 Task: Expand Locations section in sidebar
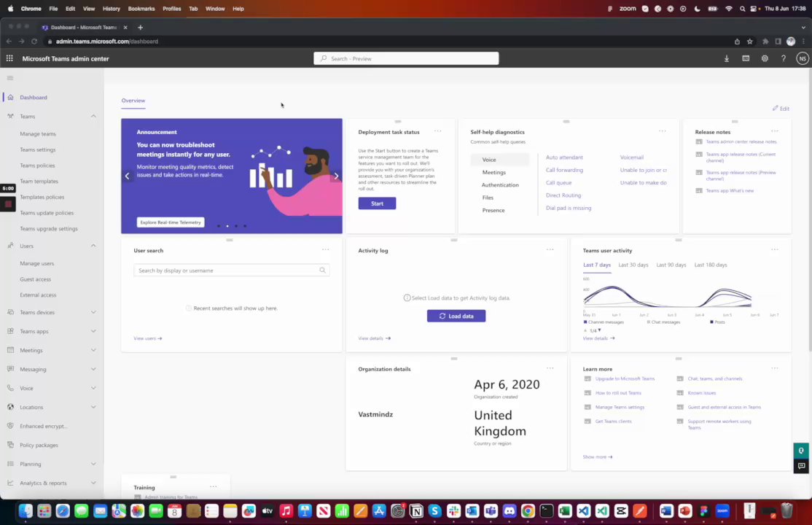pyautogui.click(x=93, y=407)
